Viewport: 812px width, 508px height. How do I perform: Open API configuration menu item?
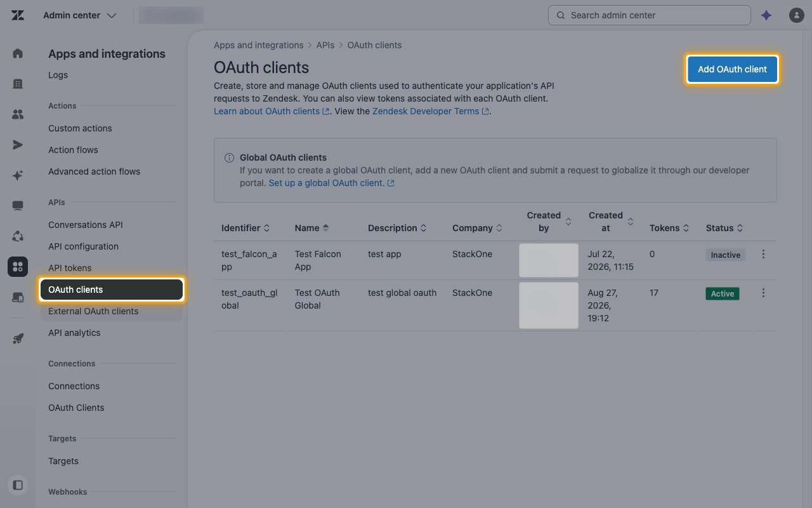pos(83,246)
